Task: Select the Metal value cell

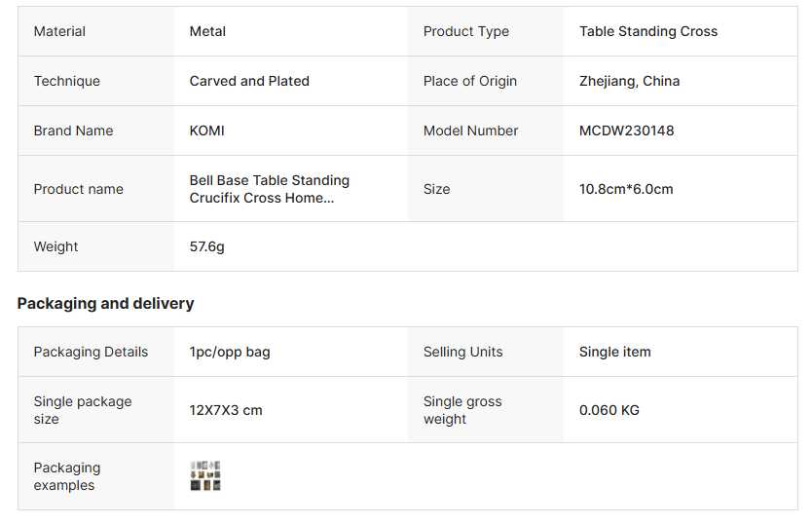Action: coord(207,31)
